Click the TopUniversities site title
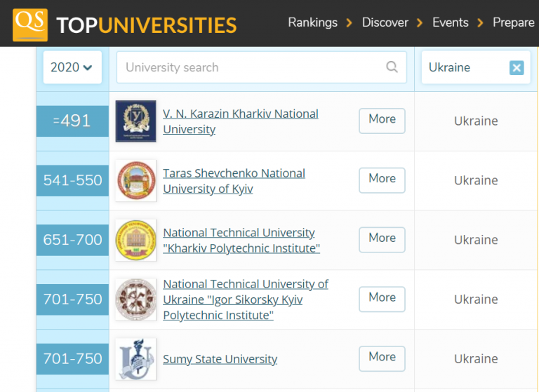The width and height of the screenshot is (539, 392). (147, 25)
